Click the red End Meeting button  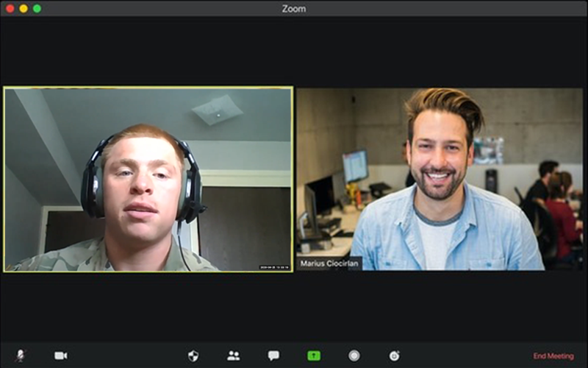[x=553, y=355]
